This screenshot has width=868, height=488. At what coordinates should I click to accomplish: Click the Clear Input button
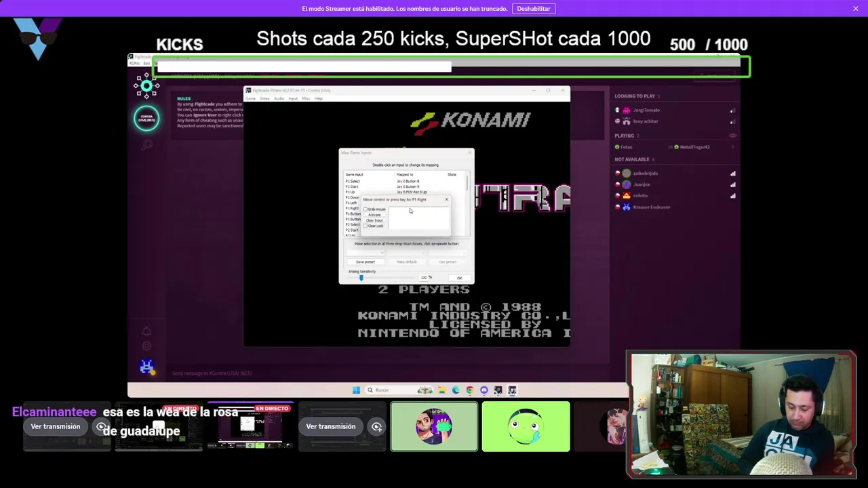point(374,220)
